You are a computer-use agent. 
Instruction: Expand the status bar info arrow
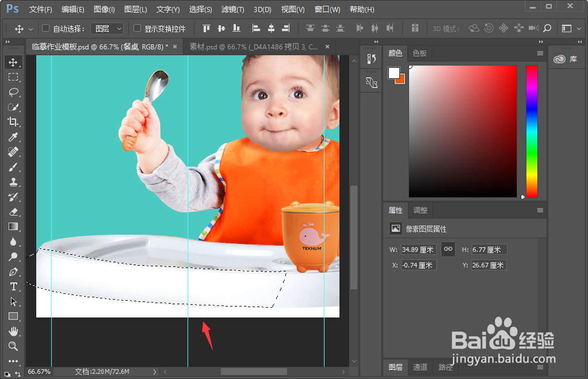155,372
